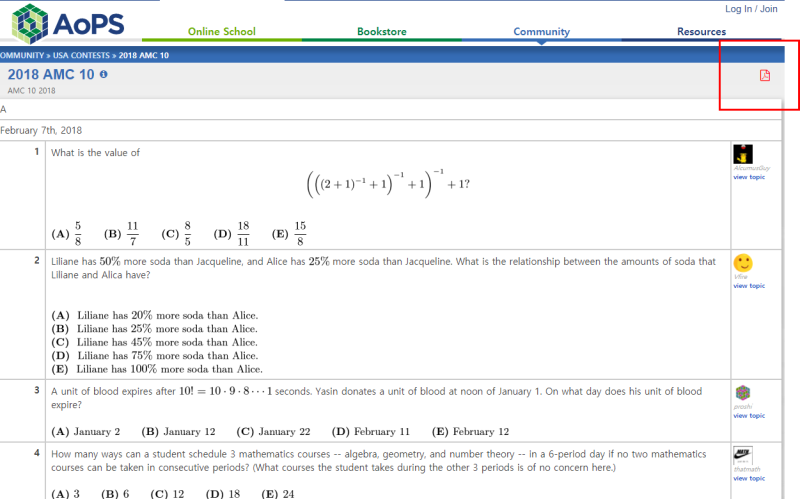Click the thatmath username on problem 4
The image size is (800, 499).
pos(747,469)
